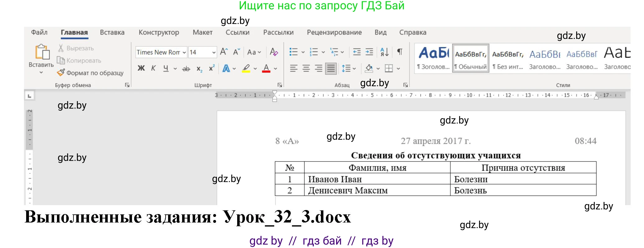Click the shading paint bucket icon

[x=369, y=68]
